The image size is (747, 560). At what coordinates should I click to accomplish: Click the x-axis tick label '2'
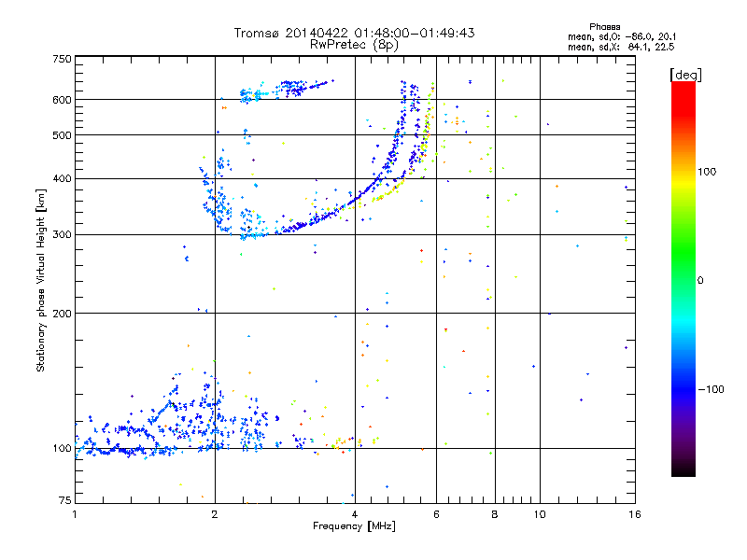[215, 514]
